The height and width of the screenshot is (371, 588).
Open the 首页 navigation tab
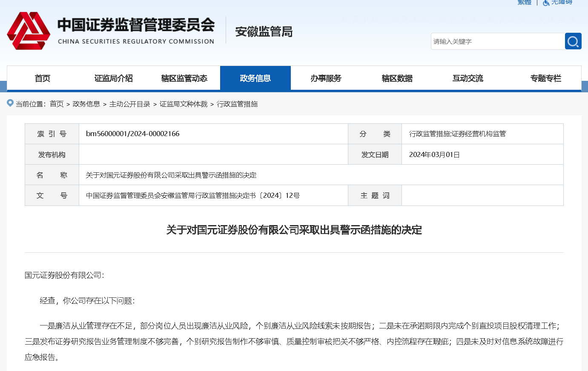(43, 78)
